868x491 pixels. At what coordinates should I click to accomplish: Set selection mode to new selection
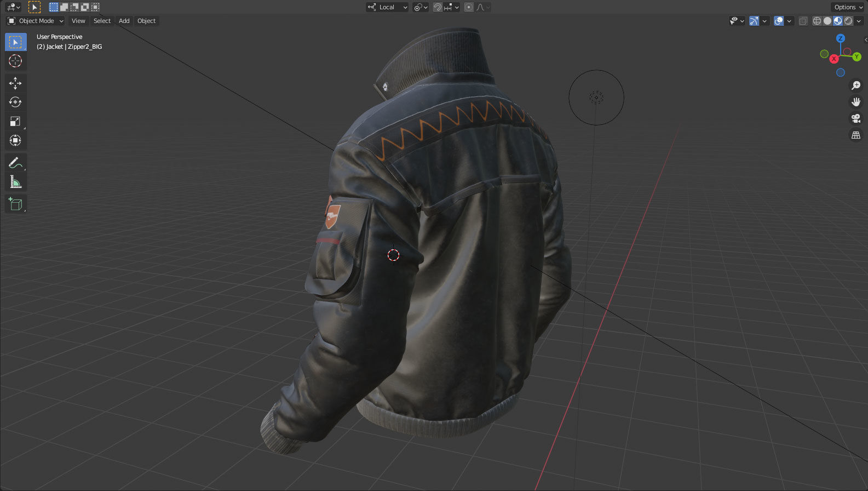coord(53,7)
